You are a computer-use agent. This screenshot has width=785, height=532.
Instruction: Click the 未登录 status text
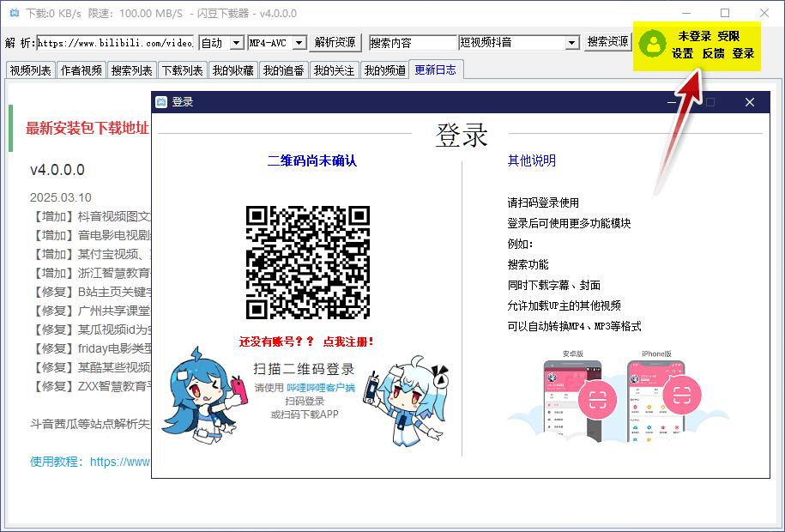(x=694, y=36)
